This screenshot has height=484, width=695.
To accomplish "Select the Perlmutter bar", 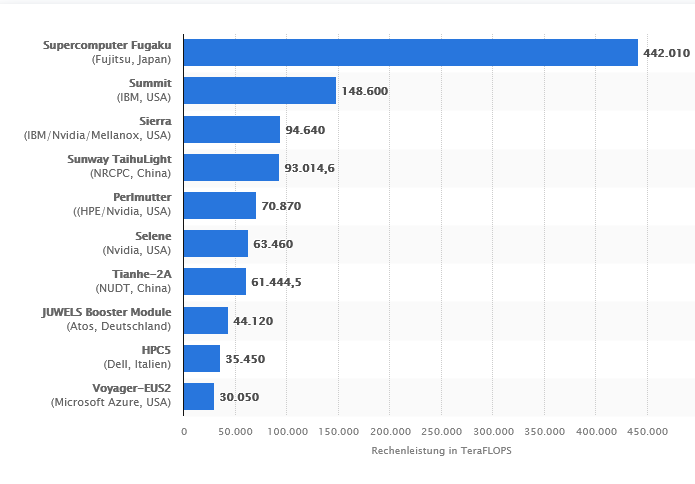I will [x=220, y=205].
